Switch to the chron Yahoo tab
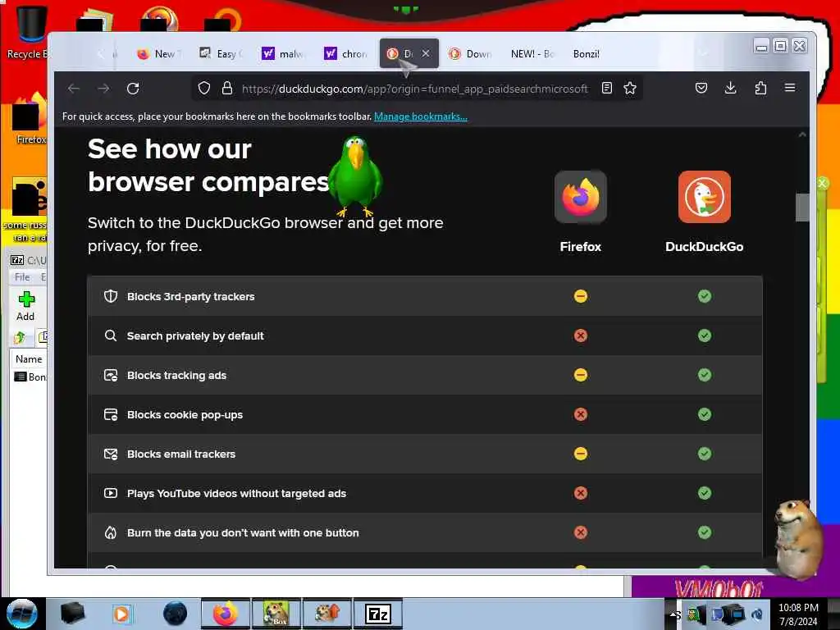840x630 pixels. [346, 53]
